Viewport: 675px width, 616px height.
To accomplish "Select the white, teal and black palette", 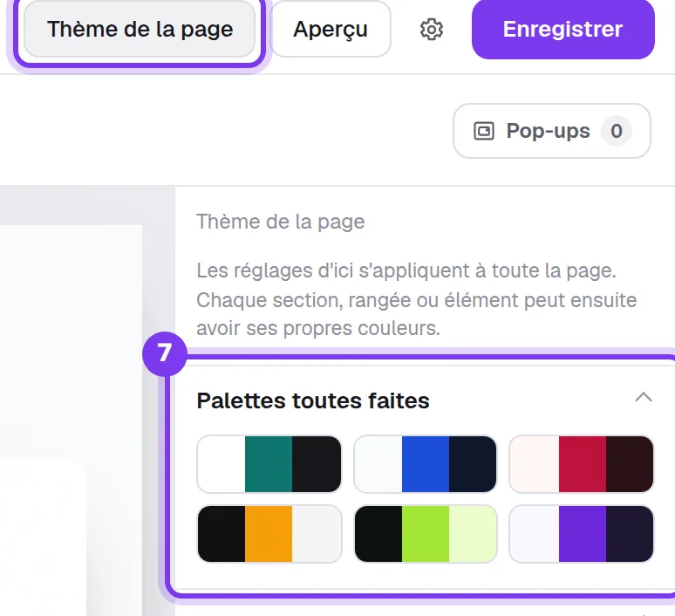I will pyautogui.click(x=269, y=464).
